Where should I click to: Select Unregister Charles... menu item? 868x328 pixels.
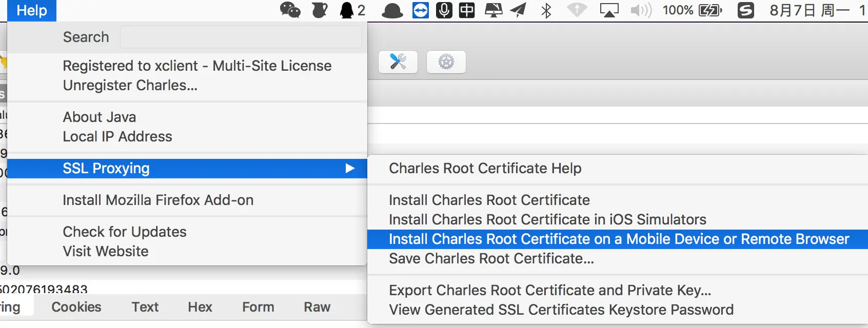coord(130,85)
